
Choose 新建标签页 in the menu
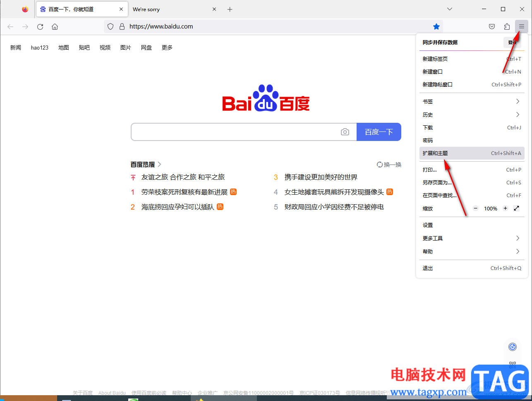coord(472,59)
